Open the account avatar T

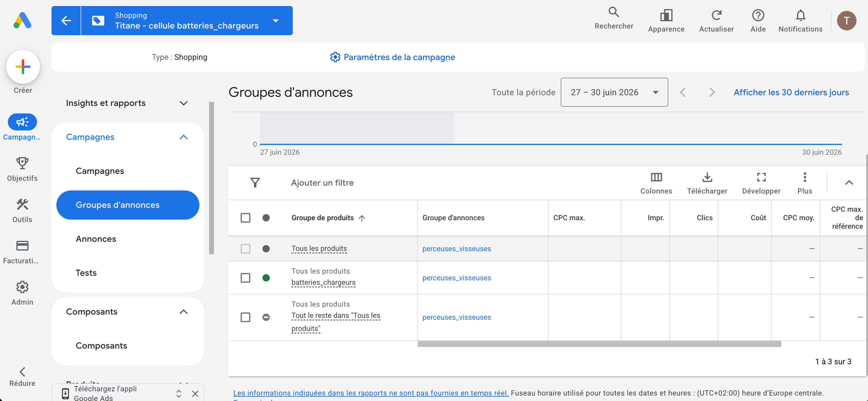click(846, 21)
